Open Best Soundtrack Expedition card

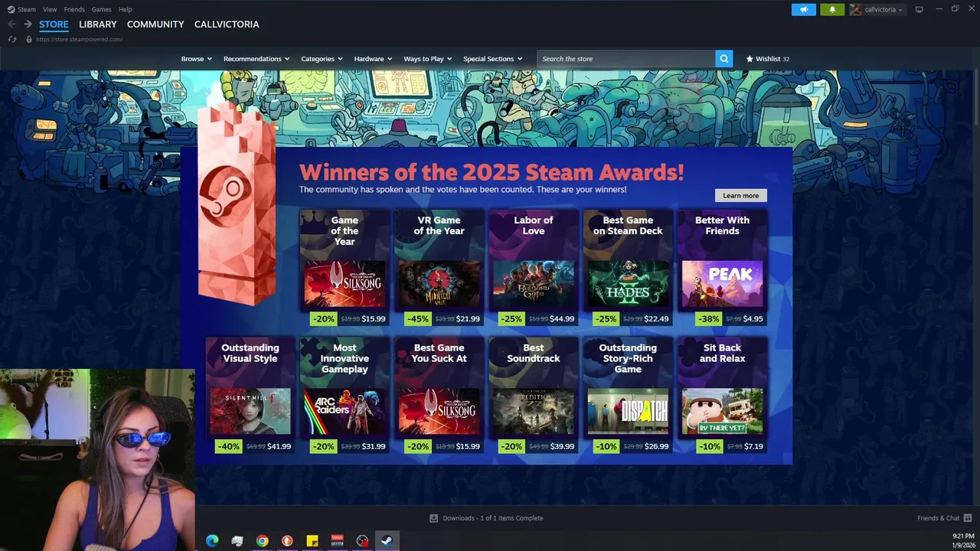point(533,396)
